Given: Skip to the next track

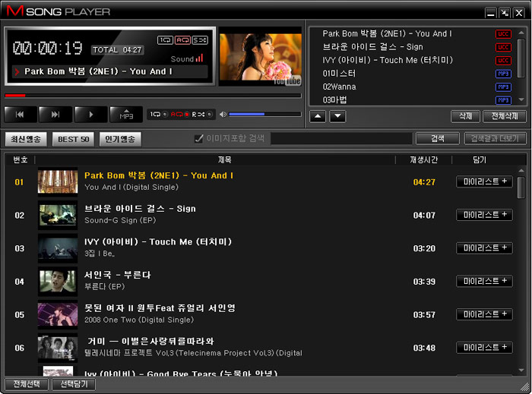Looking at the screenshot, I should point(55,115).
